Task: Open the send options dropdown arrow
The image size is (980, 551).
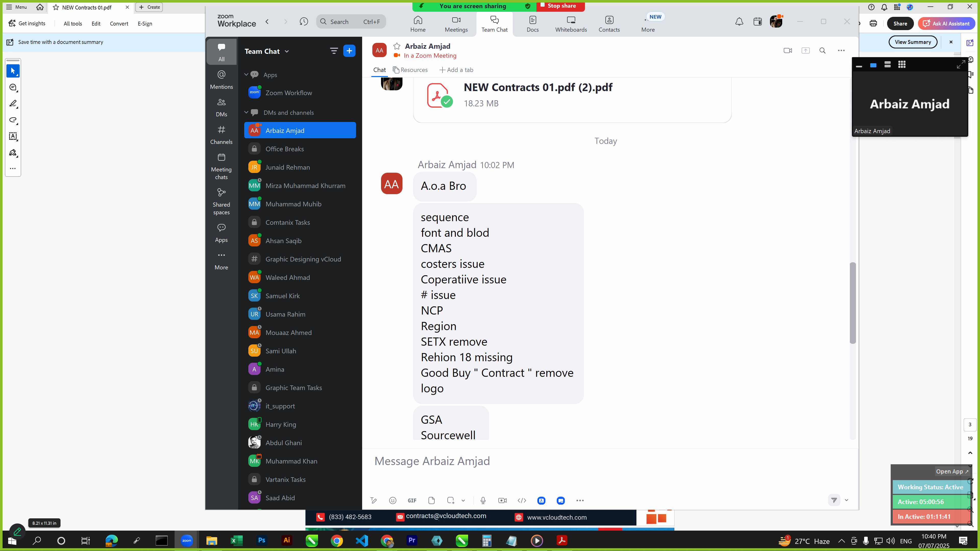Action: (x=847, y=500)
